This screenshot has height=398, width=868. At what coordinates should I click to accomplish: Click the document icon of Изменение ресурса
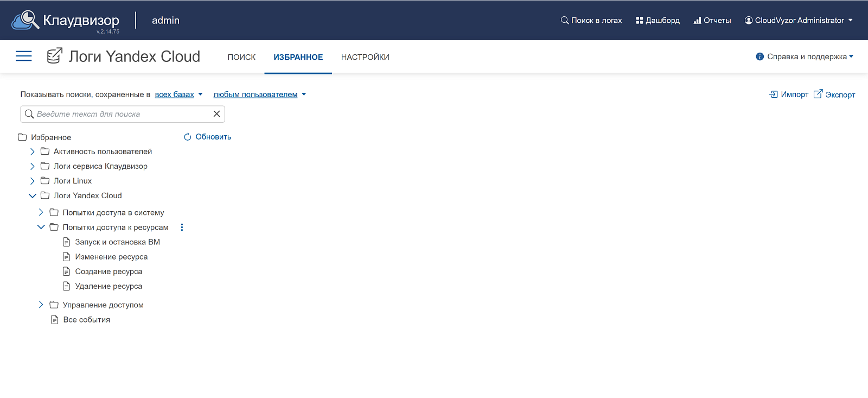(67, 256)
